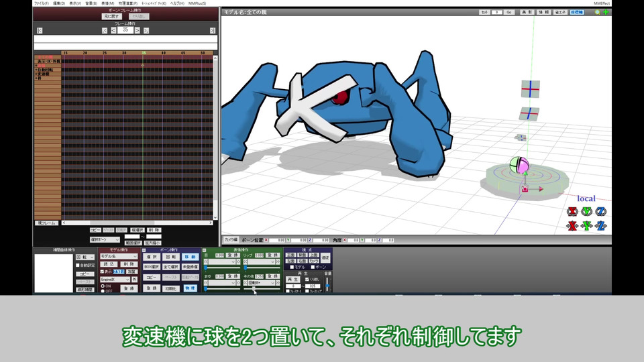Open the 表示(V) menu
The width and height of the screenshot is (644, 362).
tap(75, 3)
